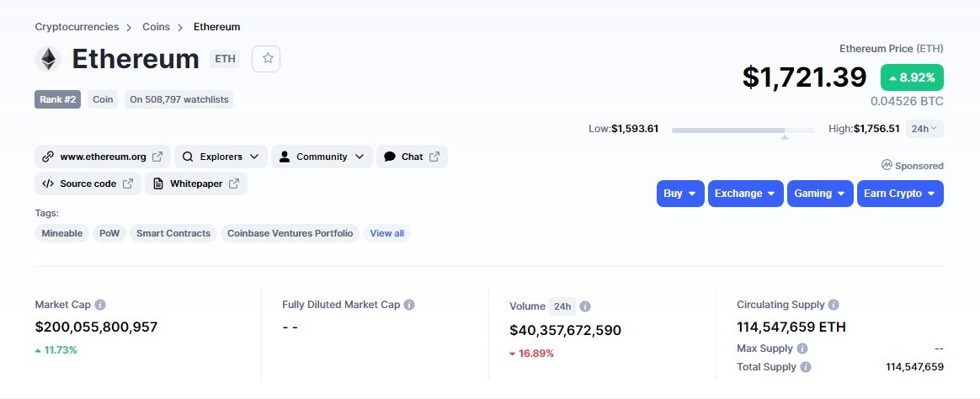Click market cap value $200,055,800,957
The image size is (980, 399).
point(96,327)
